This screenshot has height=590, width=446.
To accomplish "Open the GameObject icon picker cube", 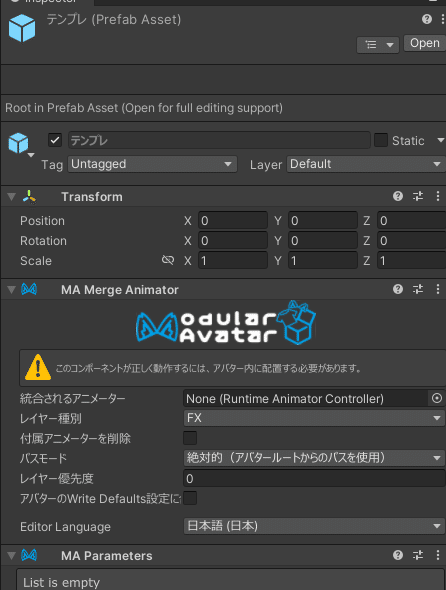I will [19, 143].
